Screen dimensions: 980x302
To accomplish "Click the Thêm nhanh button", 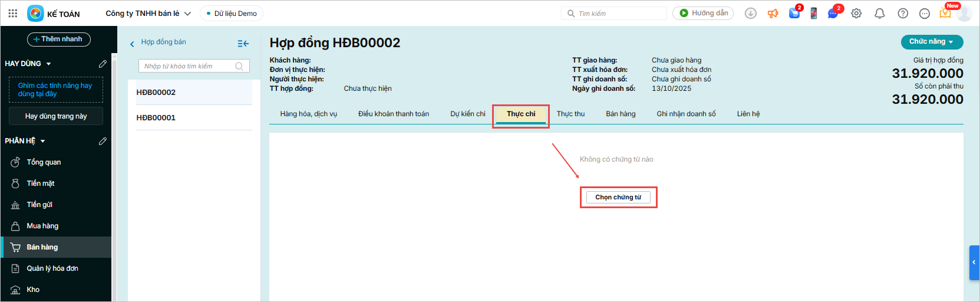I will (58, 40).
